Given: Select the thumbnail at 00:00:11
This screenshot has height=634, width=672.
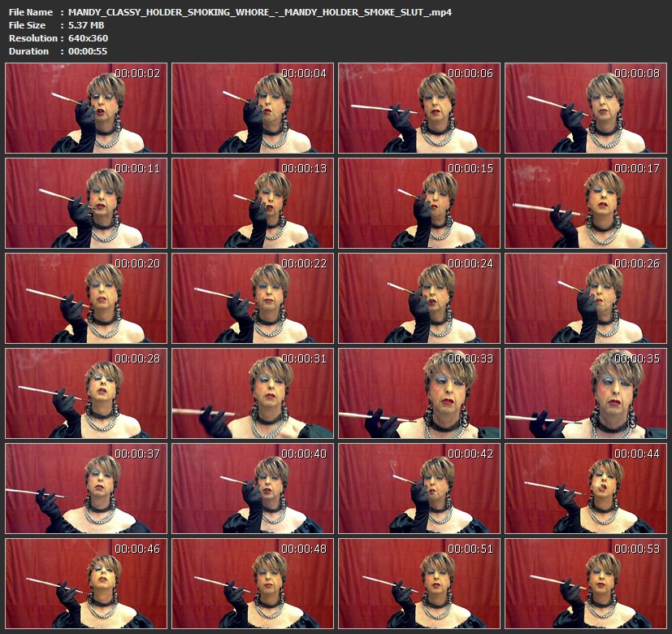Looking at the screenshot, I should 85,203.
